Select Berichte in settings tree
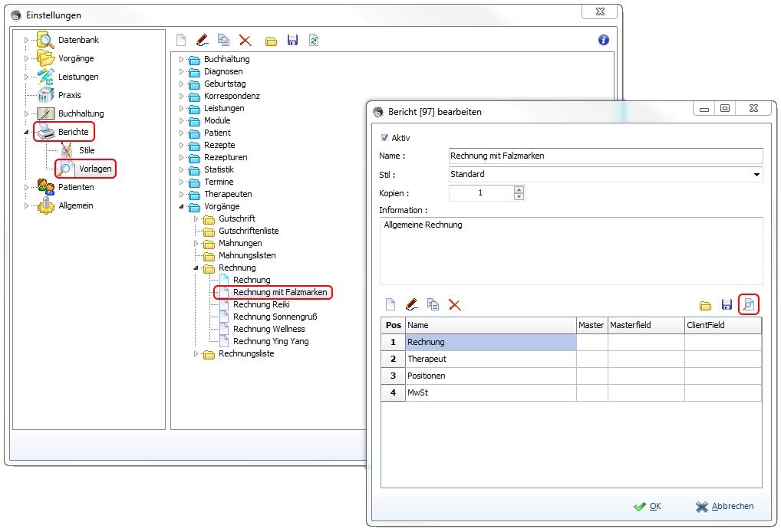The image size is (781, 532). click(73, 132)
